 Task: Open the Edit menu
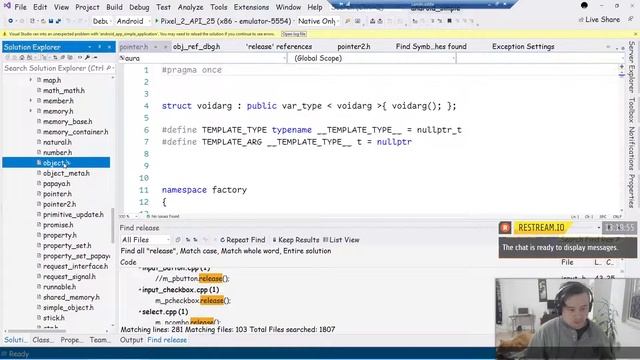pyautogui.click(x=40, y=7)
